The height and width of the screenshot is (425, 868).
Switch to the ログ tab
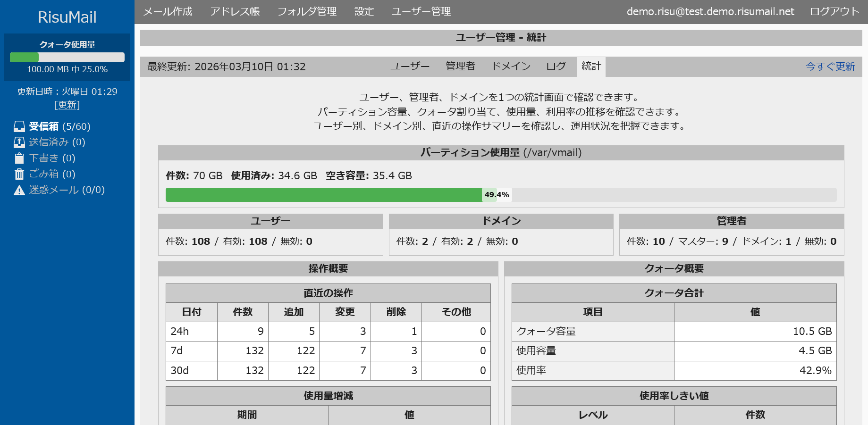click(556, 67)
